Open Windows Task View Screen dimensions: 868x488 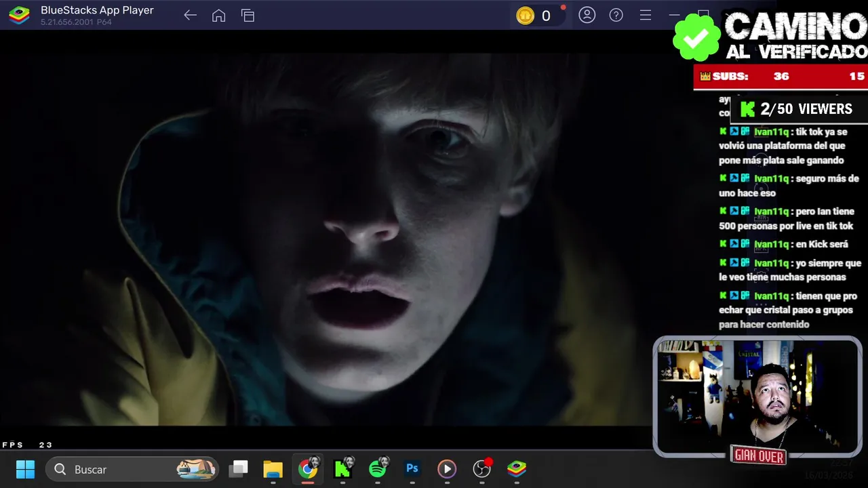(238, 469)
